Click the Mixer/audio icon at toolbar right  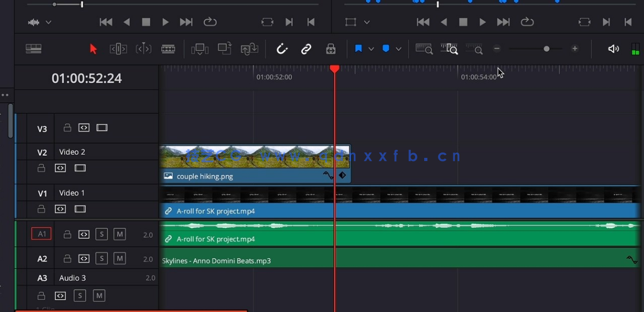click(613, 48)
